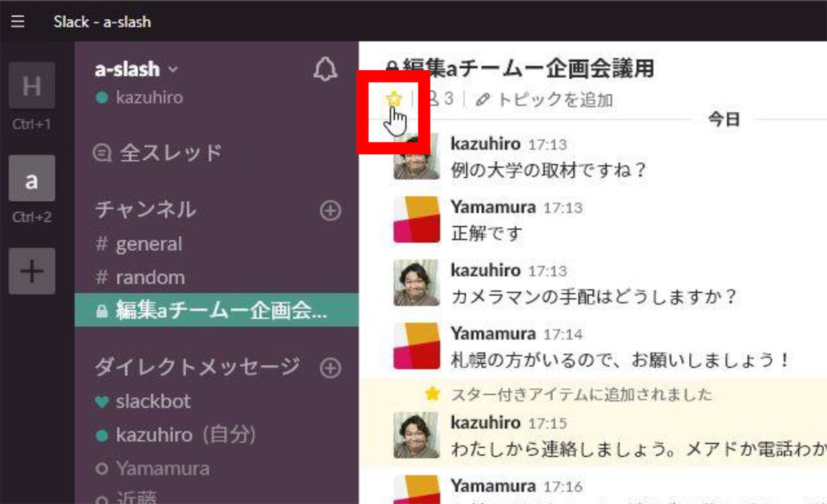
Task: Click the kazuhiro status under a-slash
Action: click(140, 98)
